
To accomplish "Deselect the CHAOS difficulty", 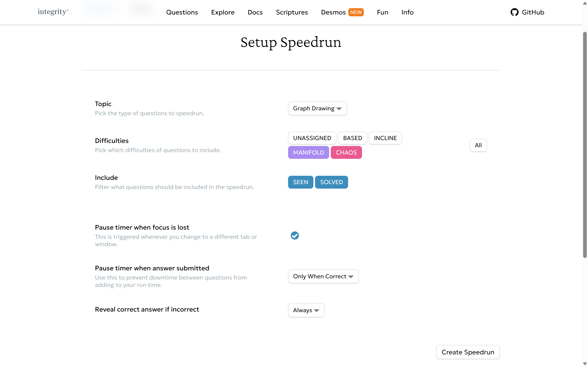I will pyautogui.click(x=346, y=153).
